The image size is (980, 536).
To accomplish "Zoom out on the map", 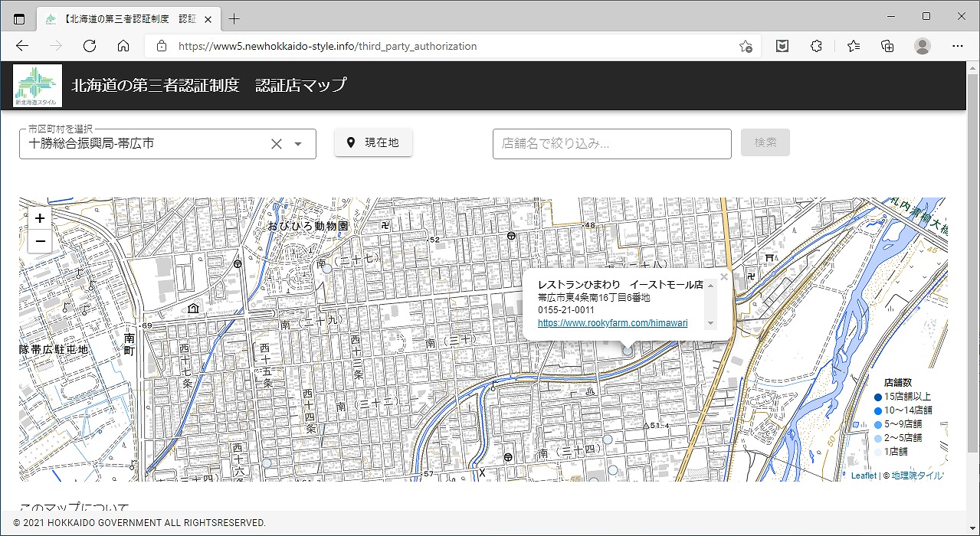I will coord(40,242).
